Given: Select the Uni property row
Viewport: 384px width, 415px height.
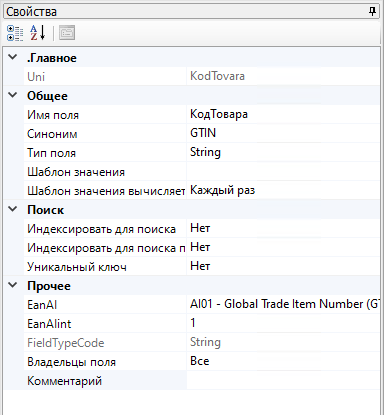Looking at the screenshot, I should point(202,76).
